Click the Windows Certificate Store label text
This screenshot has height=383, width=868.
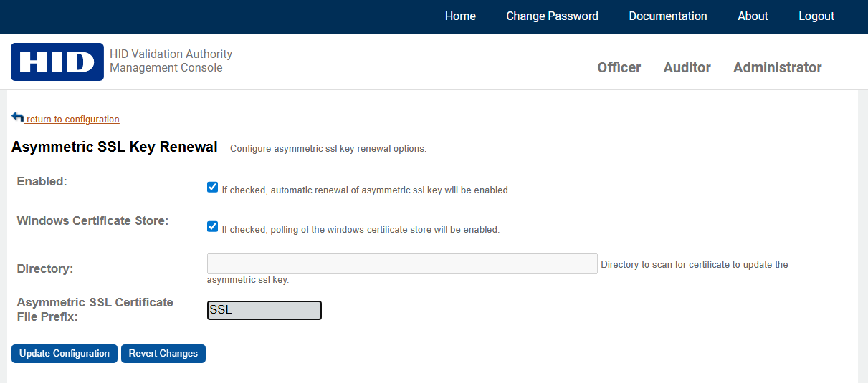pyautogui.click(x=92, y=220)
